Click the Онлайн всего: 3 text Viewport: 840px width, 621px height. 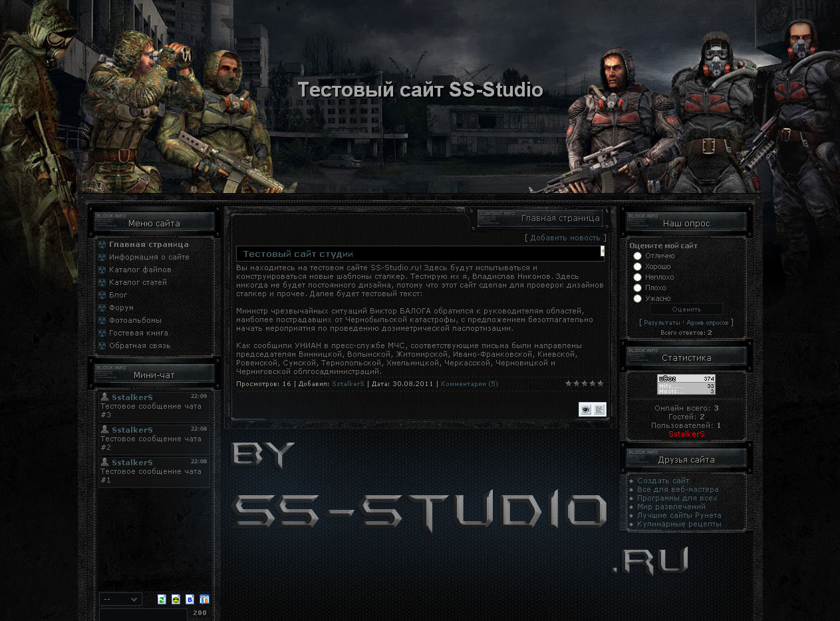coord(686,408)
